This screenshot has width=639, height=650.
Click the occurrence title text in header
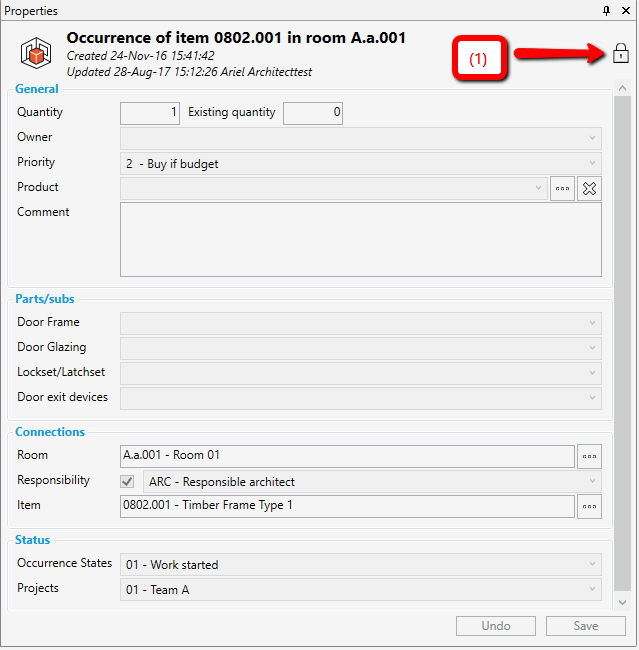pyautogui.click(x=236, y=38)
